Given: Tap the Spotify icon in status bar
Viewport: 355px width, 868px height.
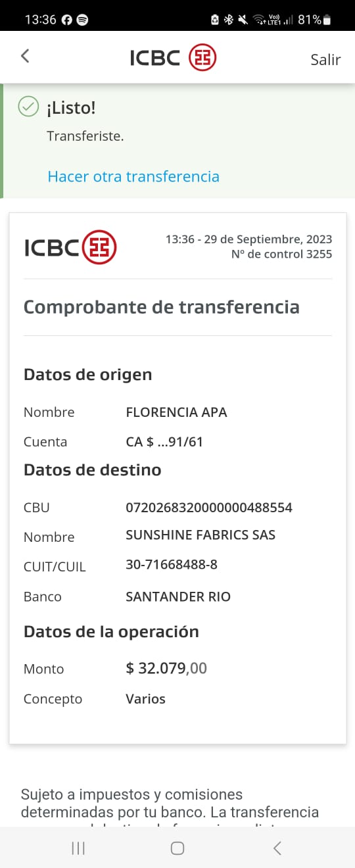Looking at the screenshot, I should pos(83,20).
